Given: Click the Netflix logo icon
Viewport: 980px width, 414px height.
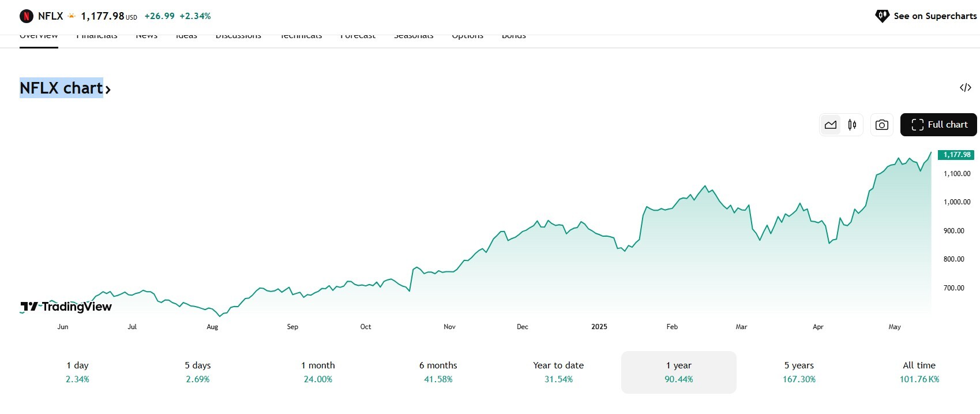Looking at the screenshot, I should (x=26, y=16).
